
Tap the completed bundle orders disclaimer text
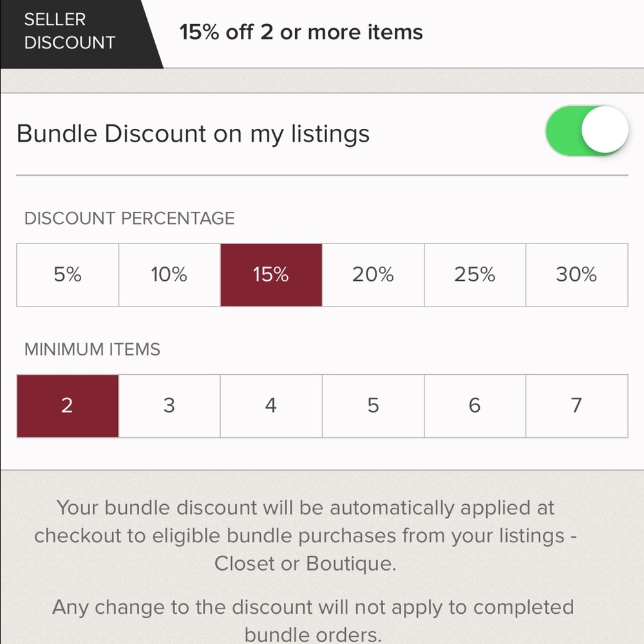tap(313, 621)
